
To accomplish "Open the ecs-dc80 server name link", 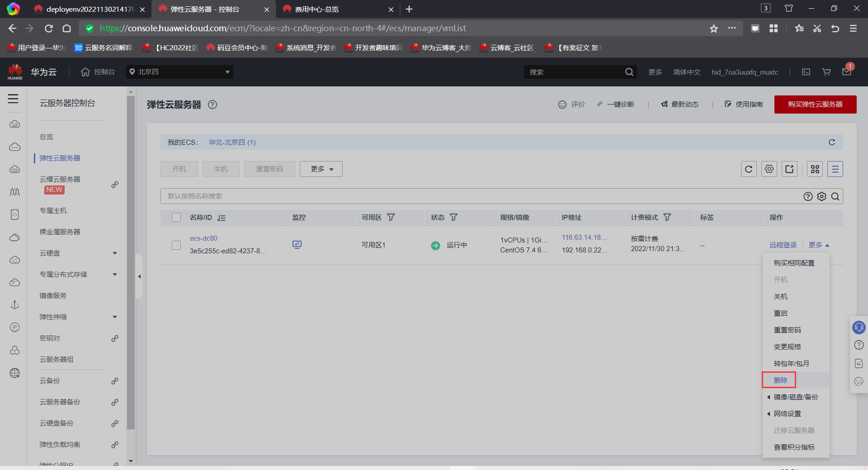I will [x=203, y=238].
